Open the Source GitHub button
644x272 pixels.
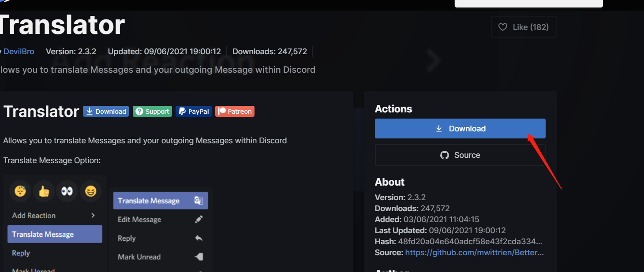[460, 155]
